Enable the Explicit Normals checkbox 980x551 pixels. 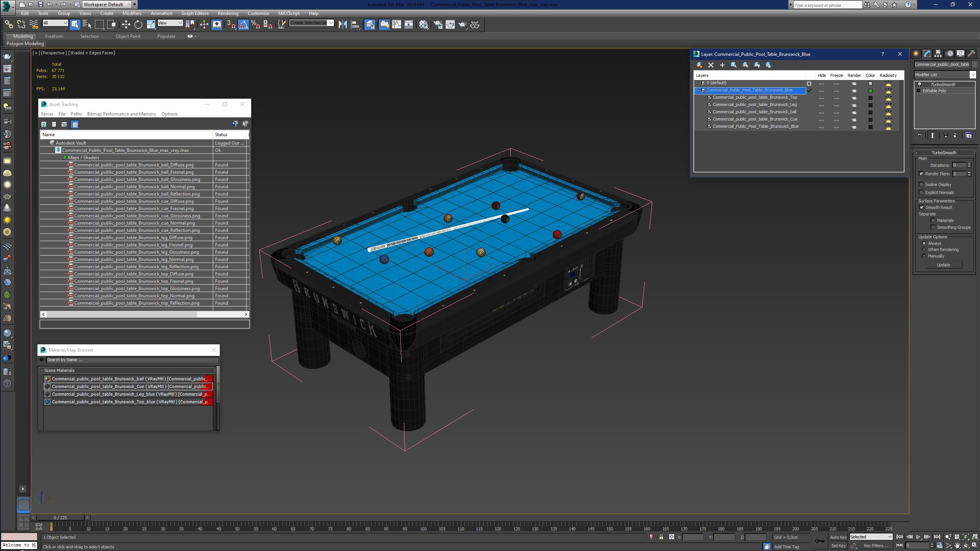pyautogui.click(x=921, y=192)
